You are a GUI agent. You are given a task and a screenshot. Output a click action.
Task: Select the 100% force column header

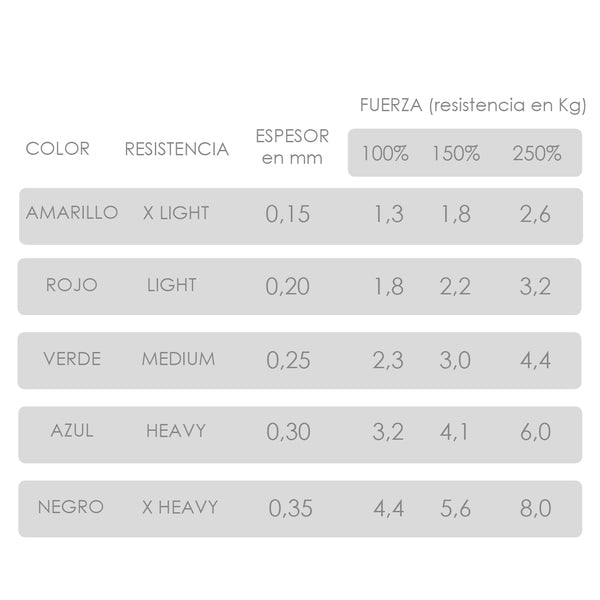[385, 153]
